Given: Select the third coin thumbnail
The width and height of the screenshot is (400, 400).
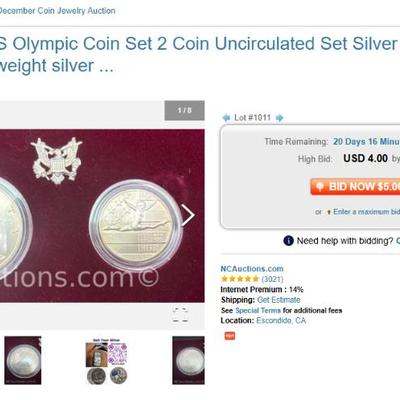Looking at the screenshot, I should pos(188,360).
